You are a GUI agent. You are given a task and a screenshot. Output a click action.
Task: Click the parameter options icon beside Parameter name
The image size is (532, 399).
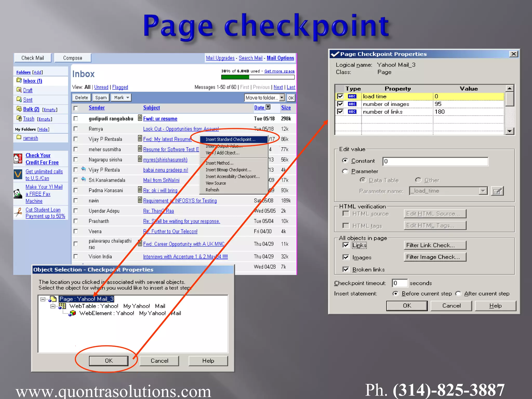coord(497,191)
